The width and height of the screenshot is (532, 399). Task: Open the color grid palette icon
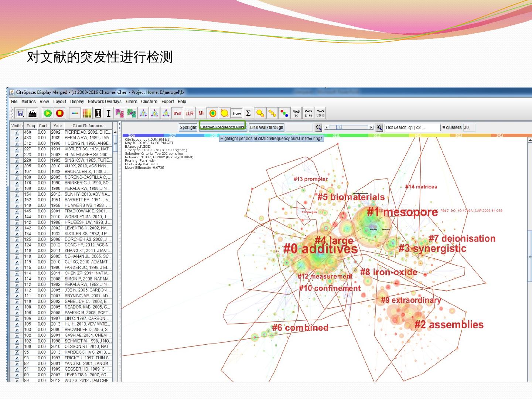click(87, 113)
